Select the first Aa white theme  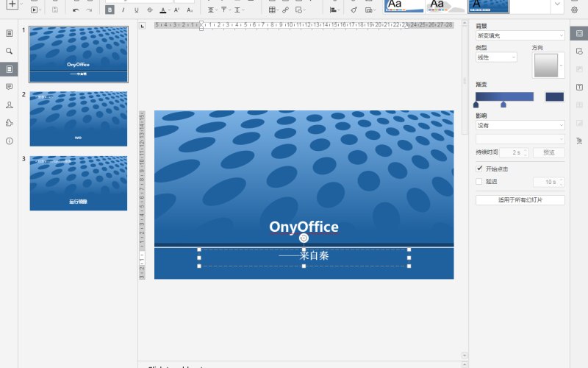click(x=404, y=6)
